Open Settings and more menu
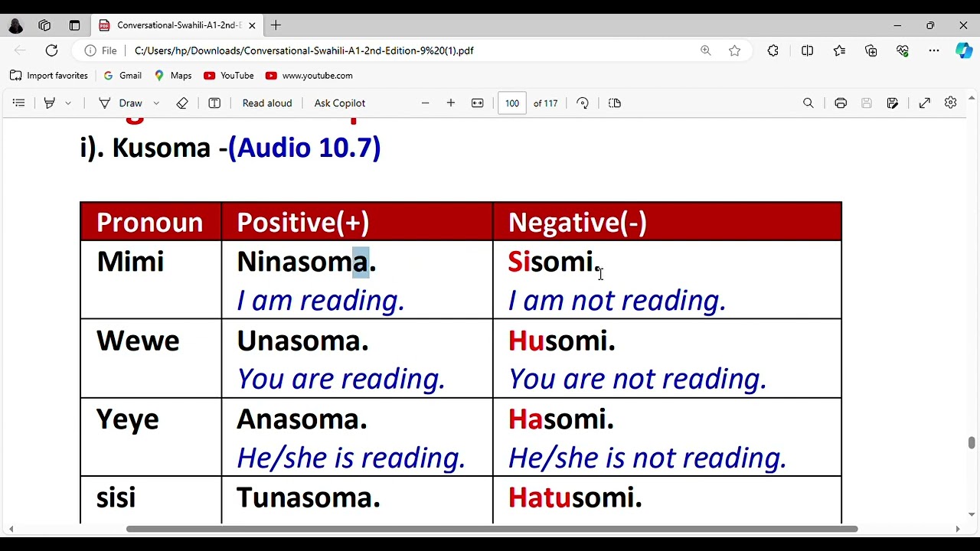Screen dimensions: 980x551 coord(934,51)
